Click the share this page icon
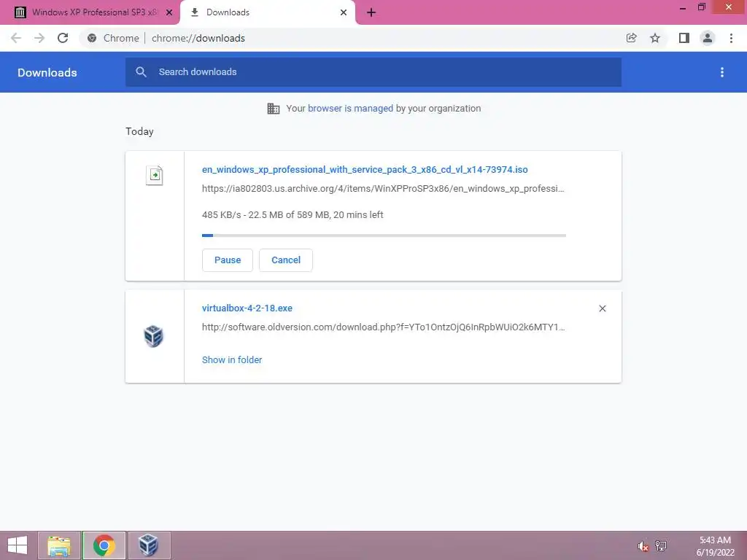The width and height of the screenshot is (747, 560). (x=631, y=38)
